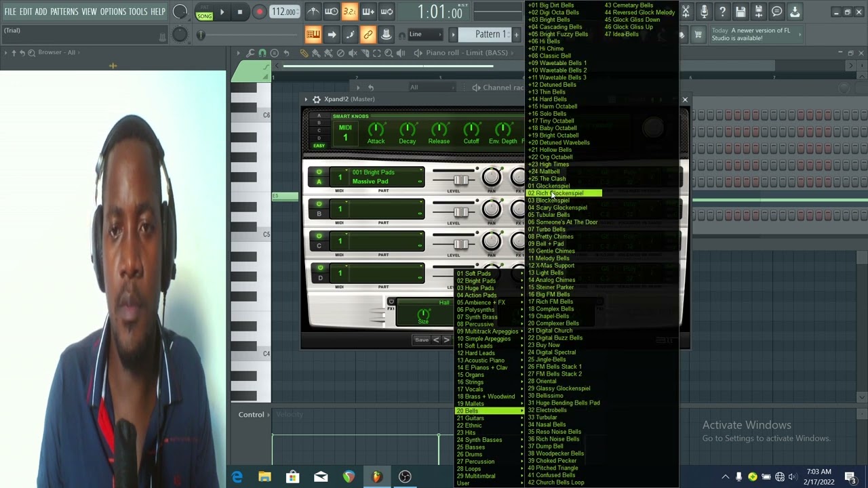Click the right-arrow step editing icon
The width and height of the screenshot is (868, 488).
pyautogui.click(x=332, y=35)
